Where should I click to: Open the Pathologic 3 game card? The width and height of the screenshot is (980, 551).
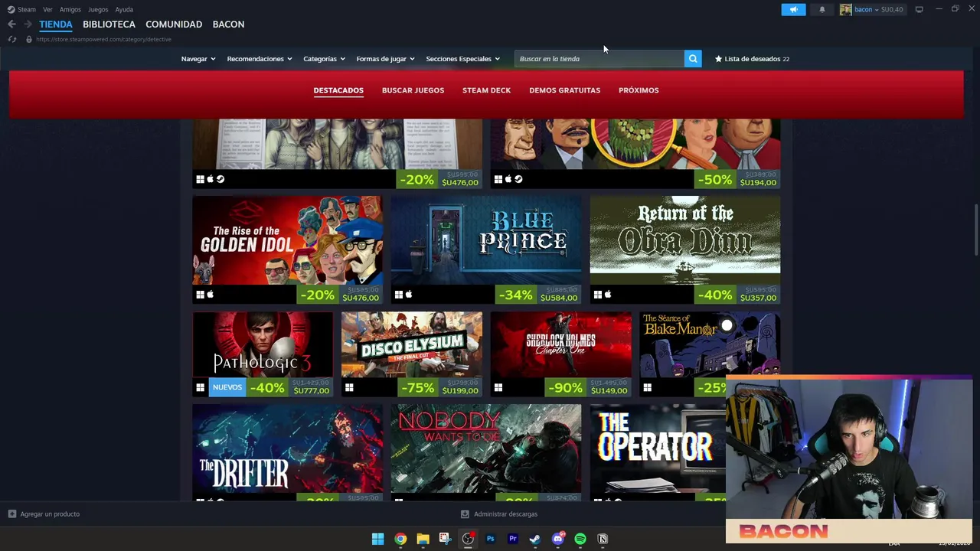point(263,354)
